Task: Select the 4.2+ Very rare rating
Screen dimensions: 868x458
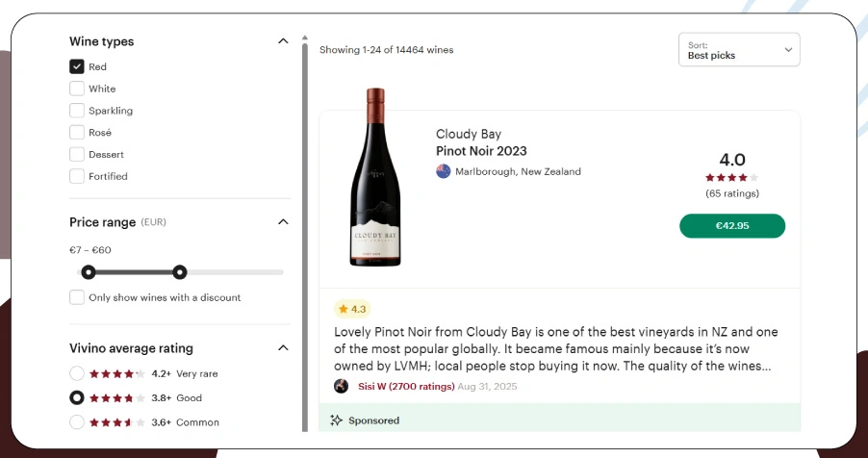Action: [x=77, y=373]
